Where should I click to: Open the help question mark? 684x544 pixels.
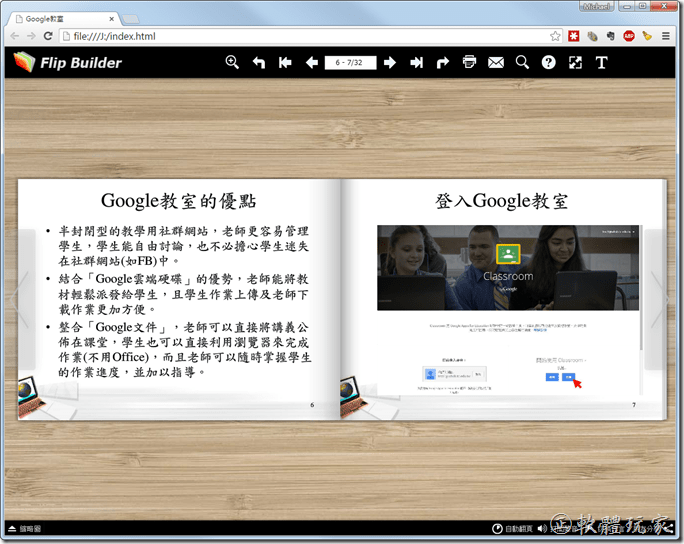[x=548, y=62]
